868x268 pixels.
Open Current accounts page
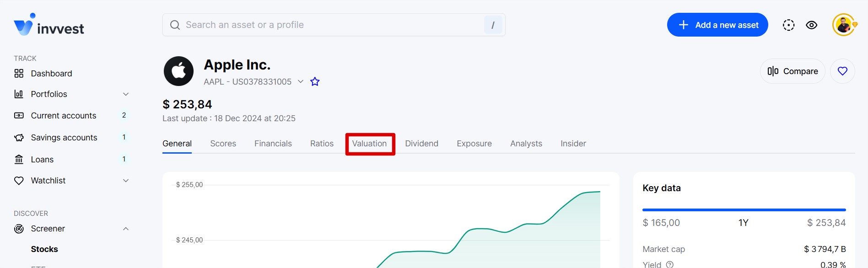[64, 116]
